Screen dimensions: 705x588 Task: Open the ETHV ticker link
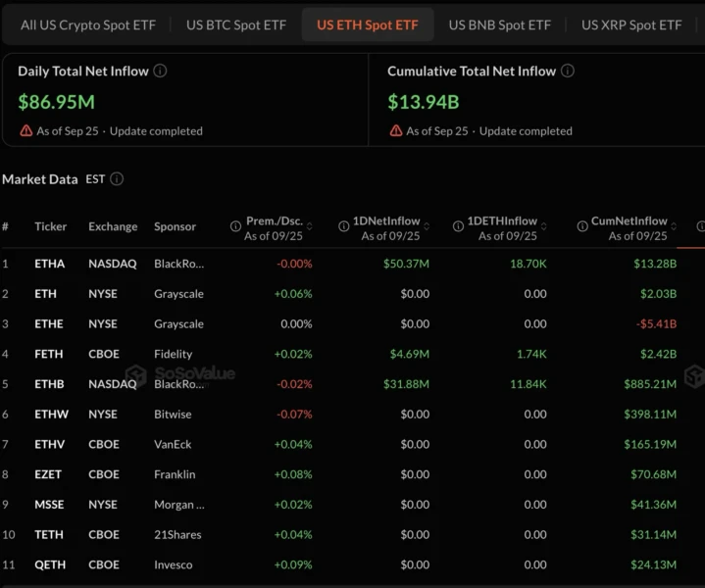tap(49, 444)
